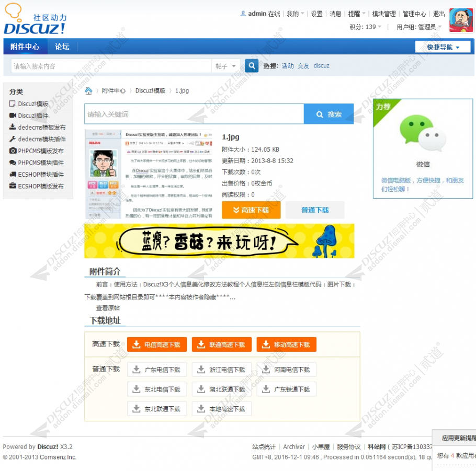Click the 本地高速下载 button

[x=222, y=409]
